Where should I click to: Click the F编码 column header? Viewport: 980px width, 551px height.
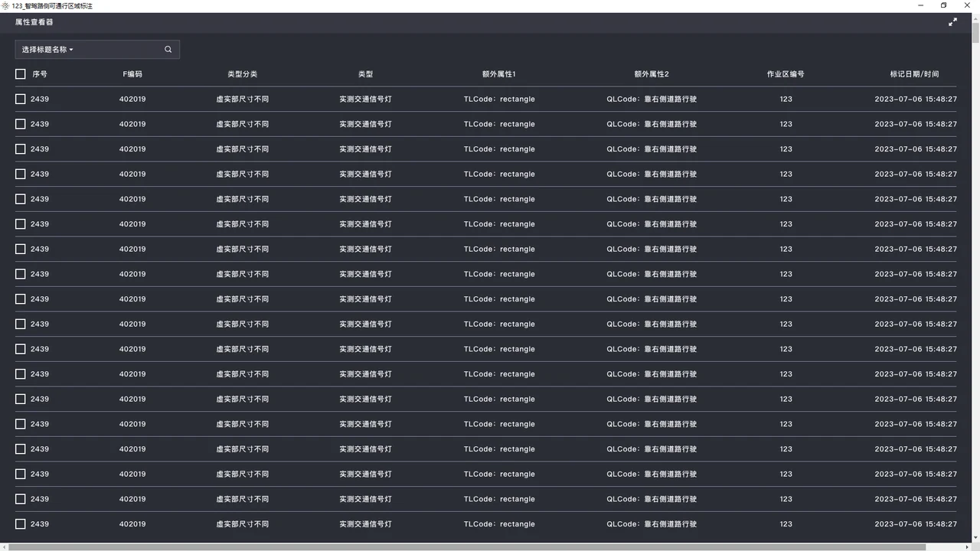click(132, 74)
